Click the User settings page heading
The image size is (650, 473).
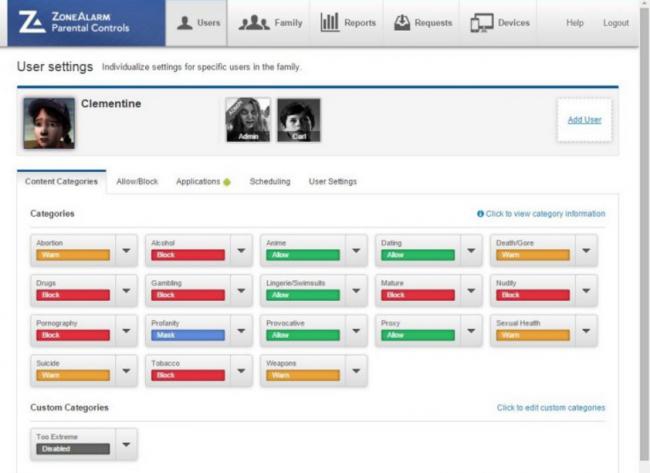(x=55, y=67)
